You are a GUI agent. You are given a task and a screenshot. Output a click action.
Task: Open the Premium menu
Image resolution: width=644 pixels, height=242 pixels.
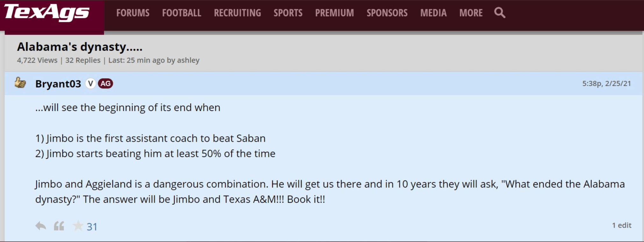click(334, 13)
